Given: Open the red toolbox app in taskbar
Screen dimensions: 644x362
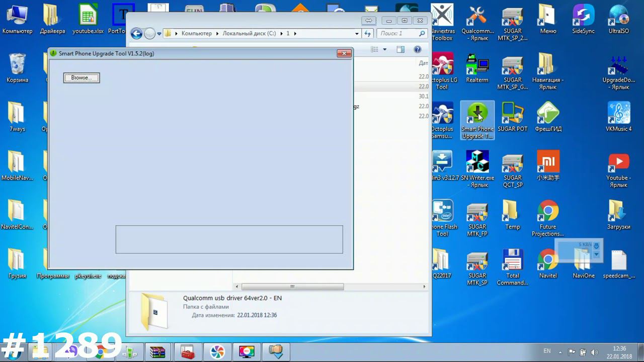Looking at the screenshot, I should [x=187, y=352].
